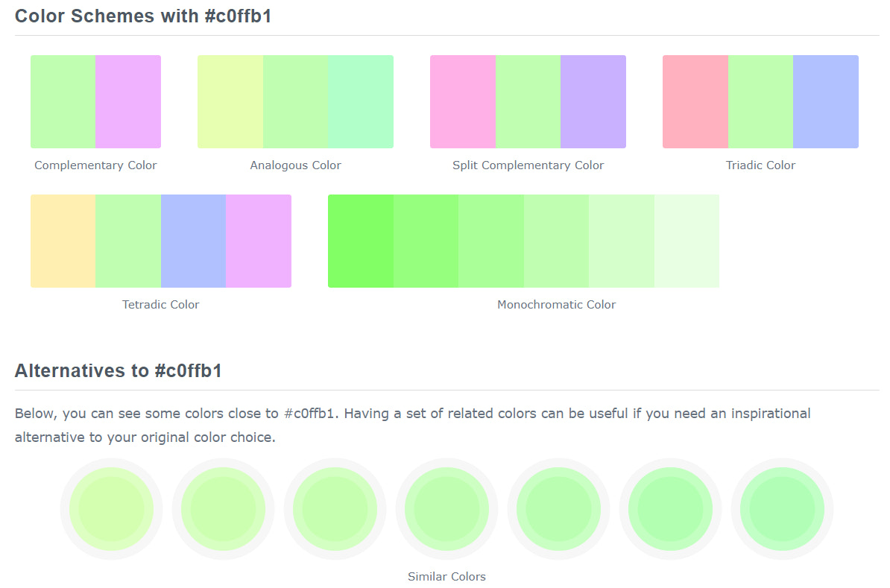
Task: Pick the mint swatch in Analogous Color
Action: click(361, 101)
